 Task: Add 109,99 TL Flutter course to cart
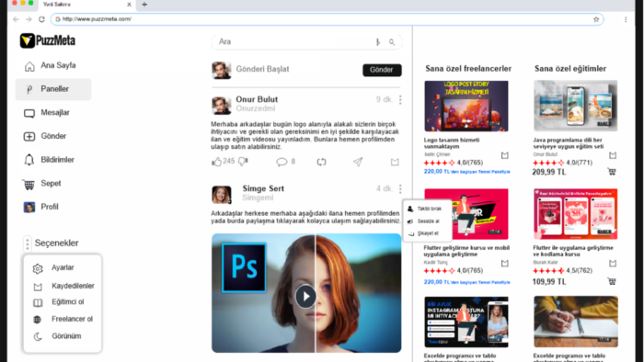[612, 281]
